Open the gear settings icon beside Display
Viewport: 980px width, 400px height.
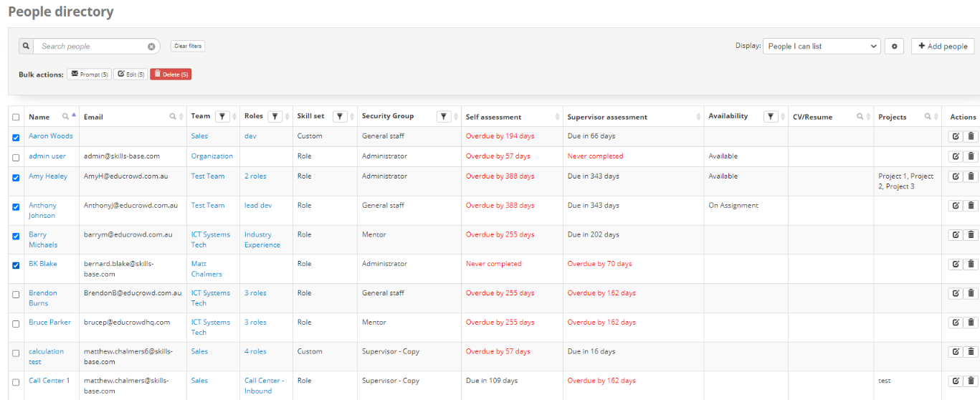(x=894, y=46)
